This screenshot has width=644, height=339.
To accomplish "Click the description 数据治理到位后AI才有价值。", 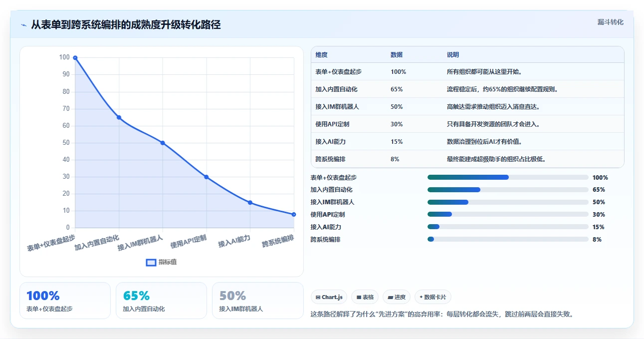I will (x=484, y=142).
